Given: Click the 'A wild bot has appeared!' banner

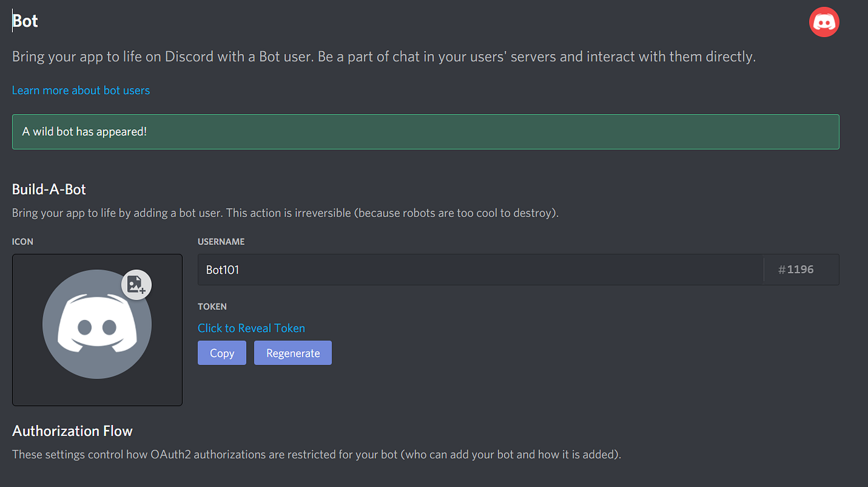Looking at the screenshot, I should point(426,132).
